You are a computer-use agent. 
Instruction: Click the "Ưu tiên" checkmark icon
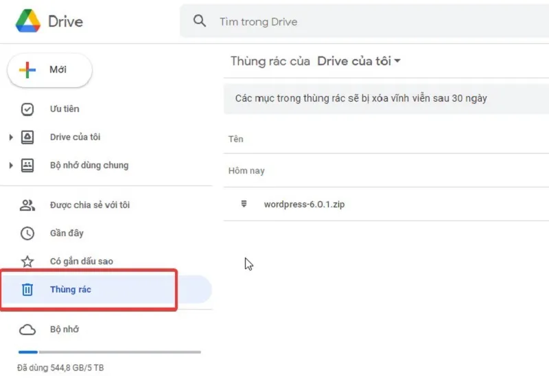[27, 109]
